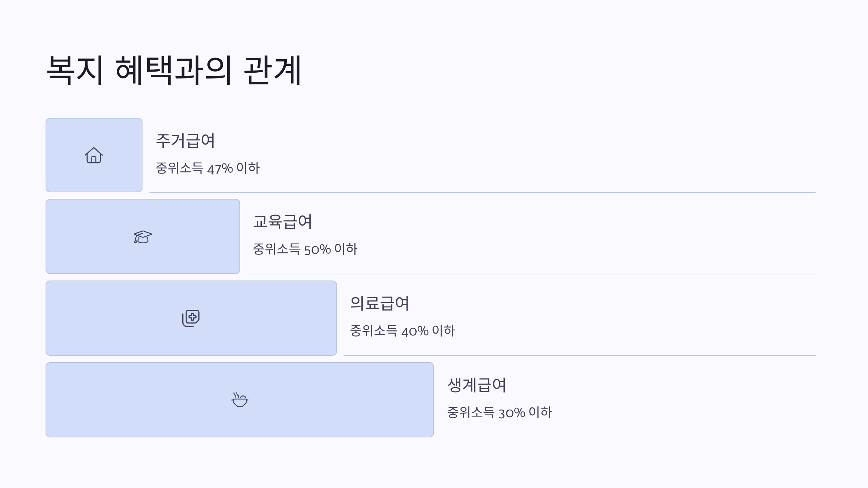Click the medical cross icon
Image resolution: width=868 pixels, height=488 pixels.
[191, 318]
